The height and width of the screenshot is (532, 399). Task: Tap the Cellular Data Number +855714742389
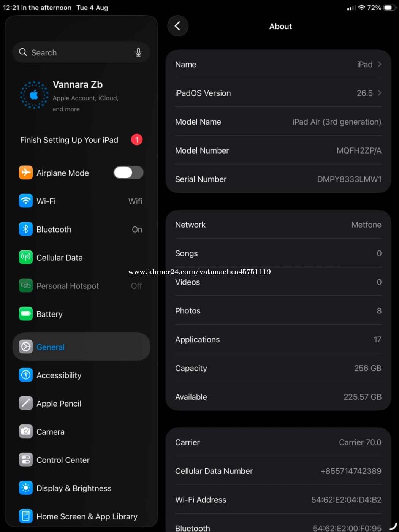[351, 471]
